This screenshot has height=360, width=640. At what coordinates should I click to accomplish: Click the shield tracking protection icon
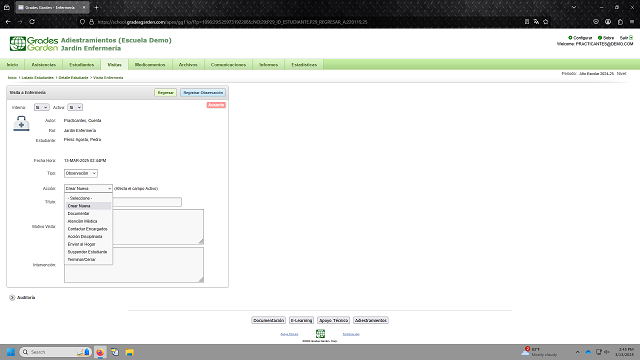(82, 22)
